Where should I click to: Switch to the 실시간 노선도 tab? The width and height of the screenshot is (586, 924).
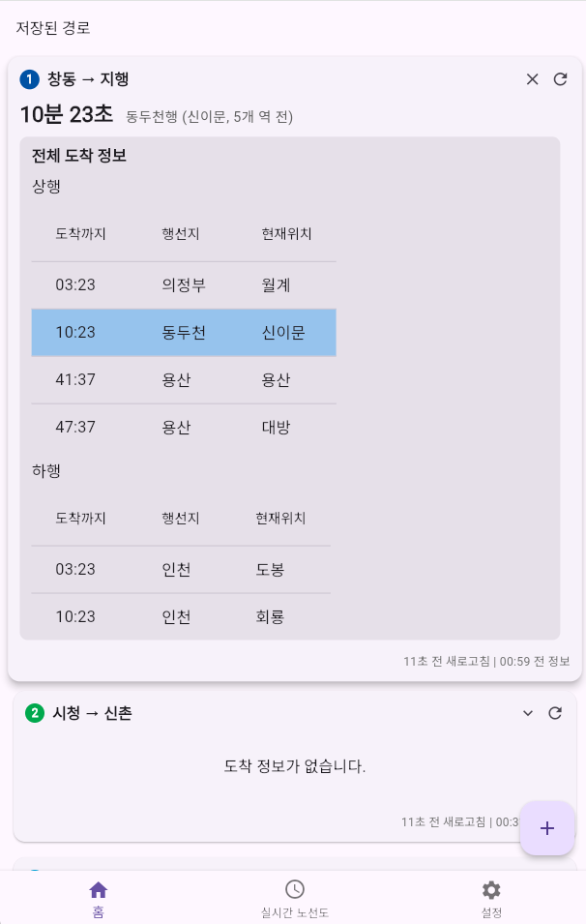(294, 897)
